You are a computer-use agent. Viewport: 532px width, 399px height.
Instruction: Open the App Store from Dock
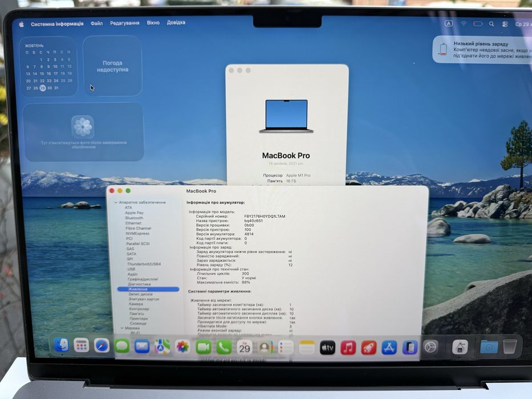tap(389, 348)
